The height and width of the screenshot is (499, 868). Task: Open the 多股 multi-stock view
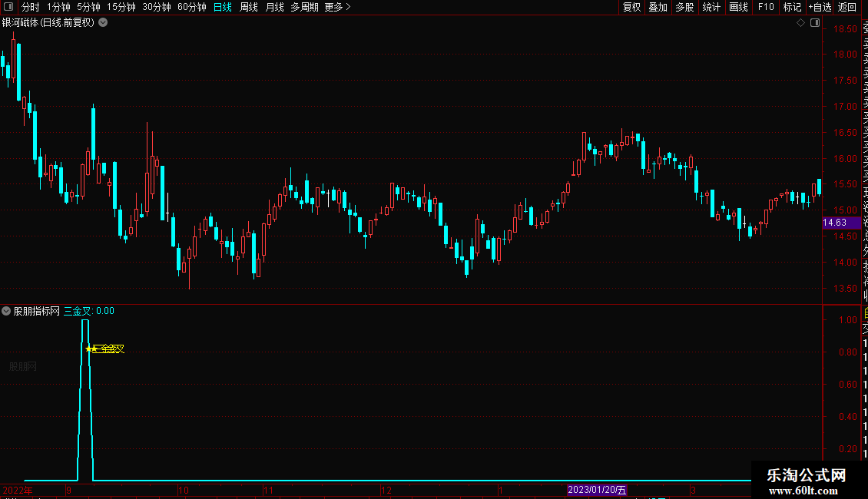pos(684,7)
